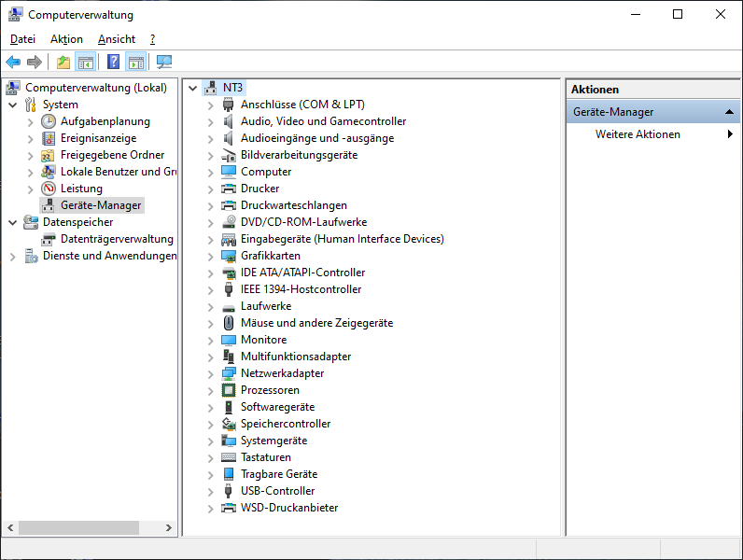Click the scan for hardware changes icon
Viewport: 743px width, 560px height.
pyautogui.click(x=164, y=62)
